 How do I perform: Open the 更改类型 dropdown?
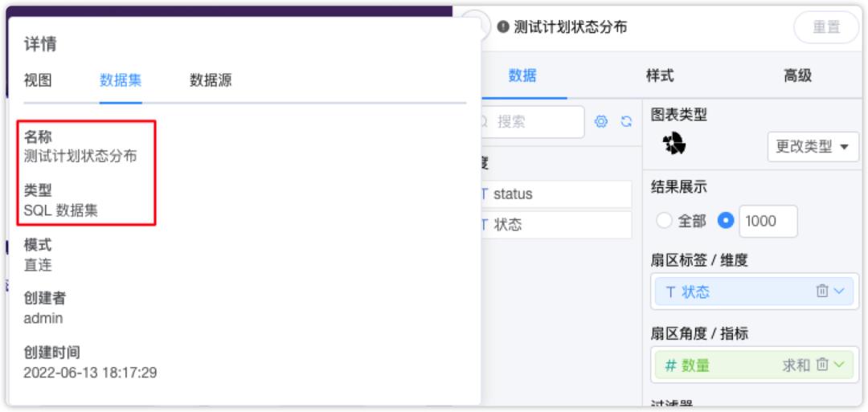click(x=813, y=146)
